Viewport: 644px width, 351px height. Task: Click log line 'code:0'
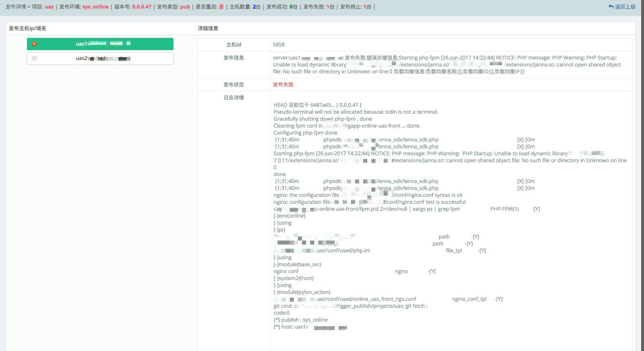281,313
